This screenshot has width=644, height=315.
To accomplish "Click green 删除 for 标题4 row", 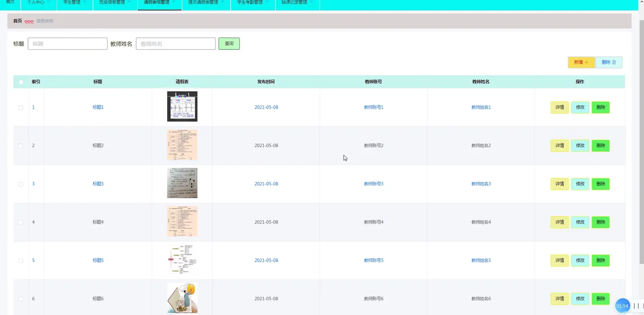I will point(601,222).
